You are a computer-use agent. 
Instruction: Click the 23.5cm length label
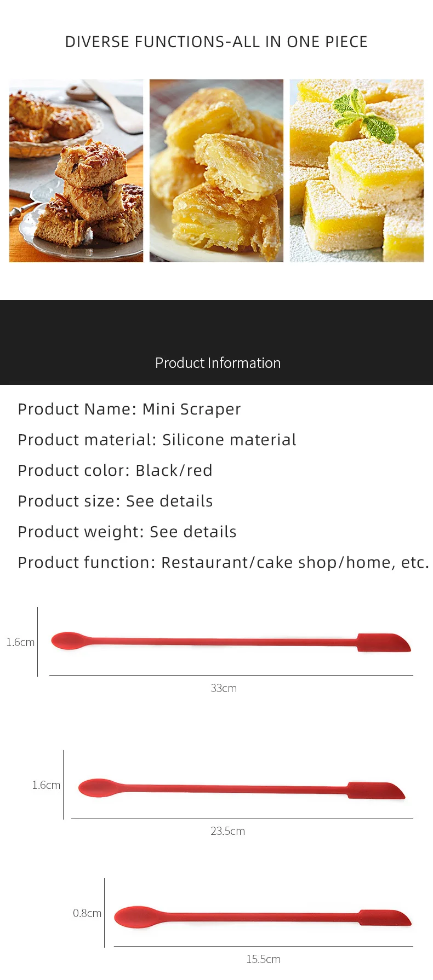[227, 831]
